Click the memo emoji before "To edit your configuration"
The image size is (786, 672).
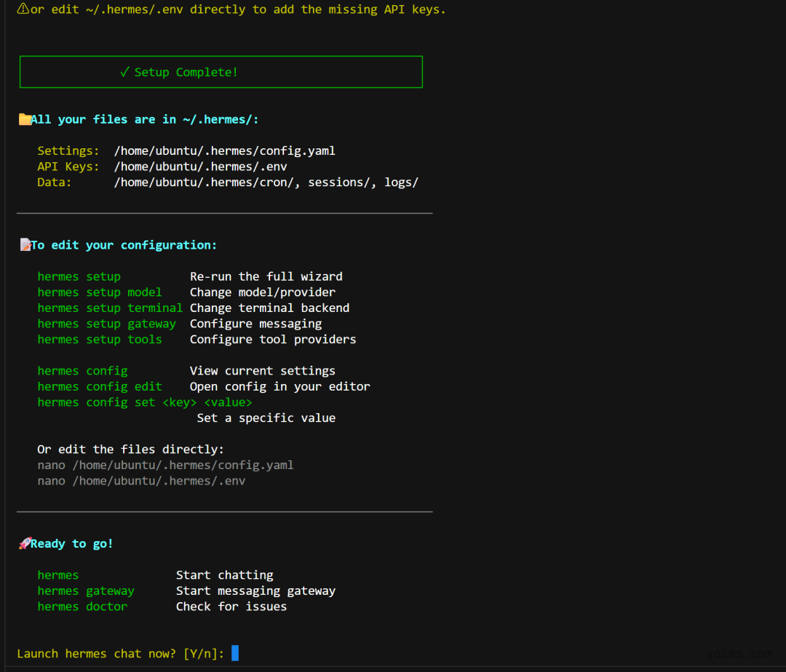click(x=25, y=245)
